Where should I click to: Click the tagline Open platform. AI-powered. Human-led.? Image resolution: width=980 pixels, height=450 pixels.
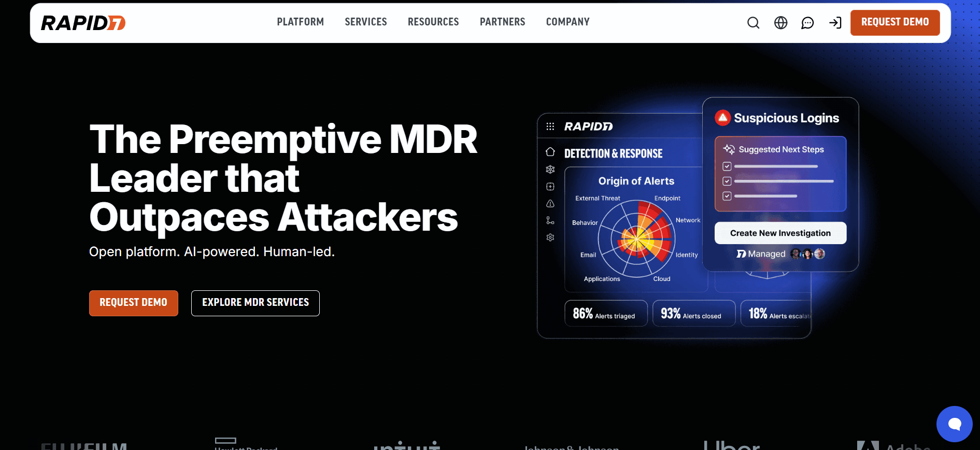click(212, 252)
